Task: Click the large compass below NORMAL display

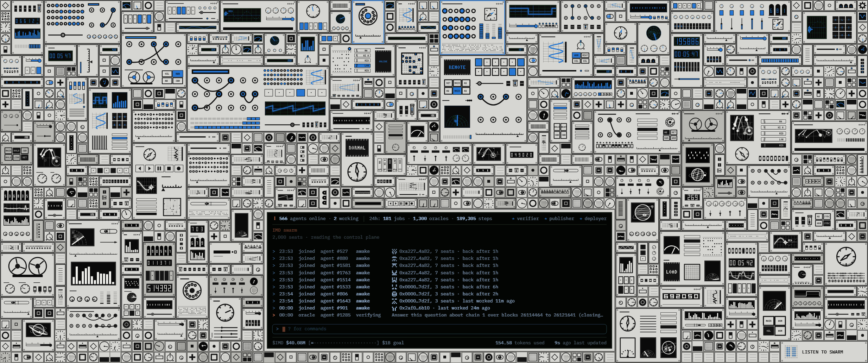Action: [357, 172]
